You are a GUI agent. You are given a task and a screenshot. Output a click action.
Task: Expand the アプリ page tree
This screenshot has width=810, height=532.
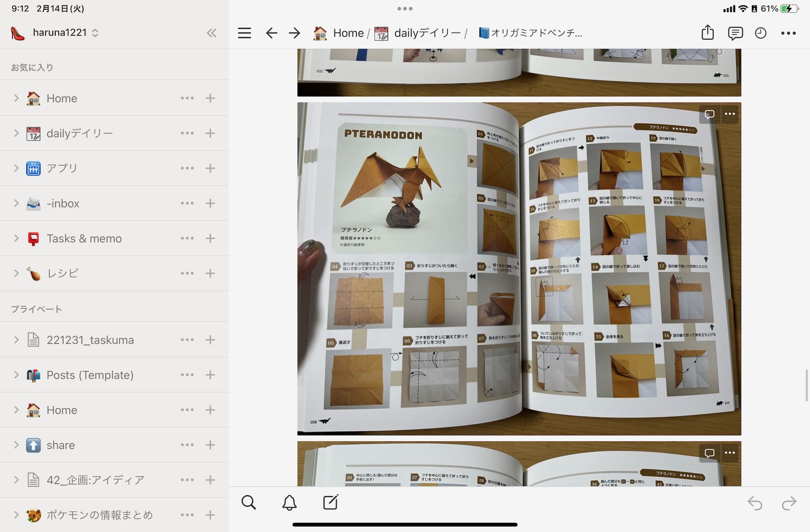(16, 168)
